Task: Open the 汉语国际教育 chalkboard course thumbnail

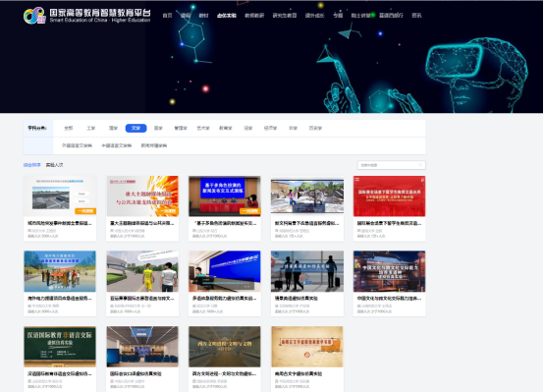Action: click(x=60, y=347)
